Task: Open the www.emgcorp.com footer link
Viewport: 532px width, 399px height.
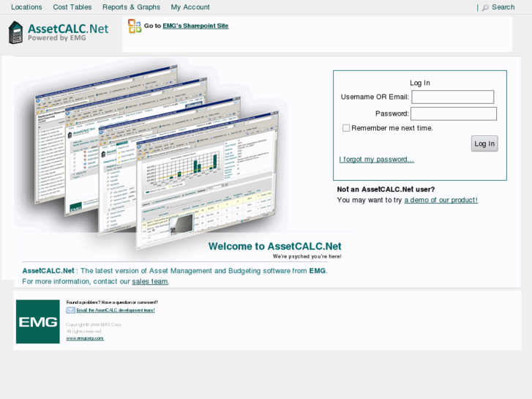Action: (x=85, y=338)
